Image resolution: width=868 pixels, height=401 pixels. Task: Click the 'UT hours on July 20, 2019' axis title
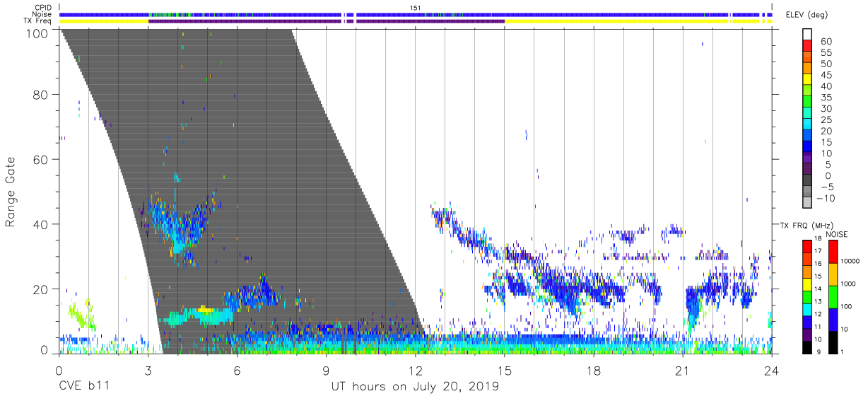415,386
